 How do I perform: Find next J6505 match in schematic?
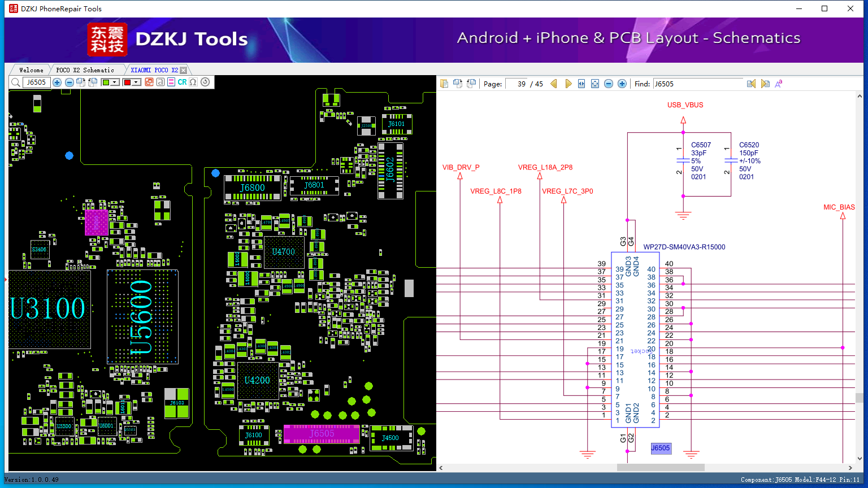tap(765, 84)
